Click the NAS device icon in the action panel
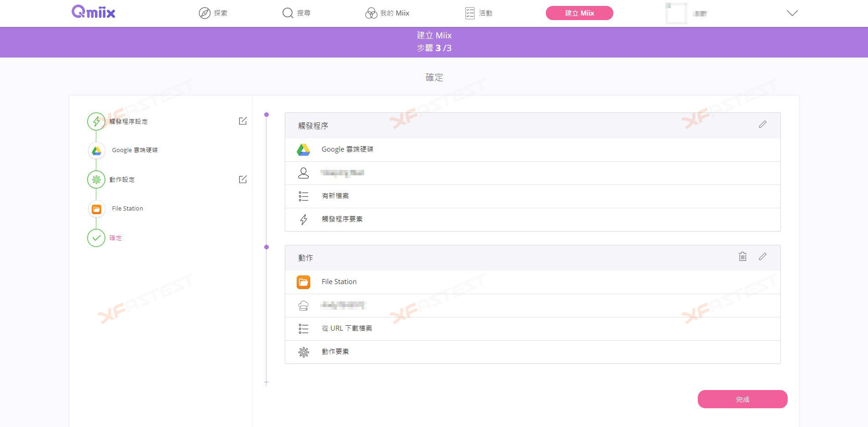This screenshot has height=427, width=868. [303, 306]
